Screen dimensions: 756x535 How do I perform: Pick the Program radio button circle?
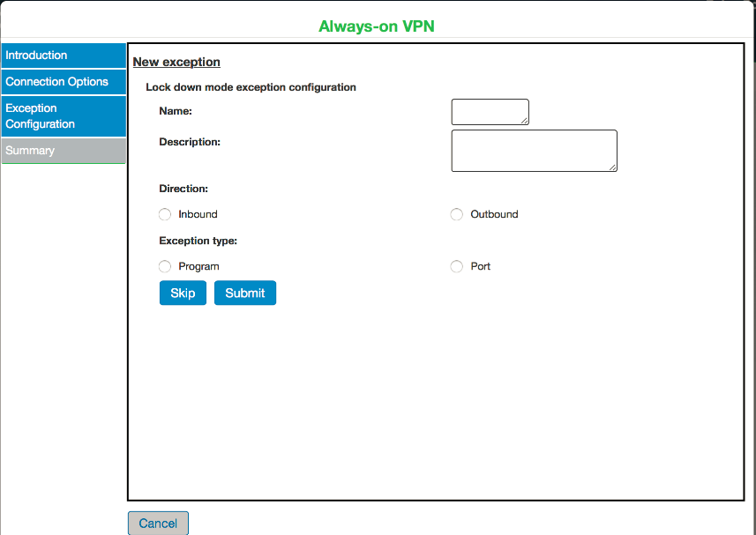coord(165,266)
